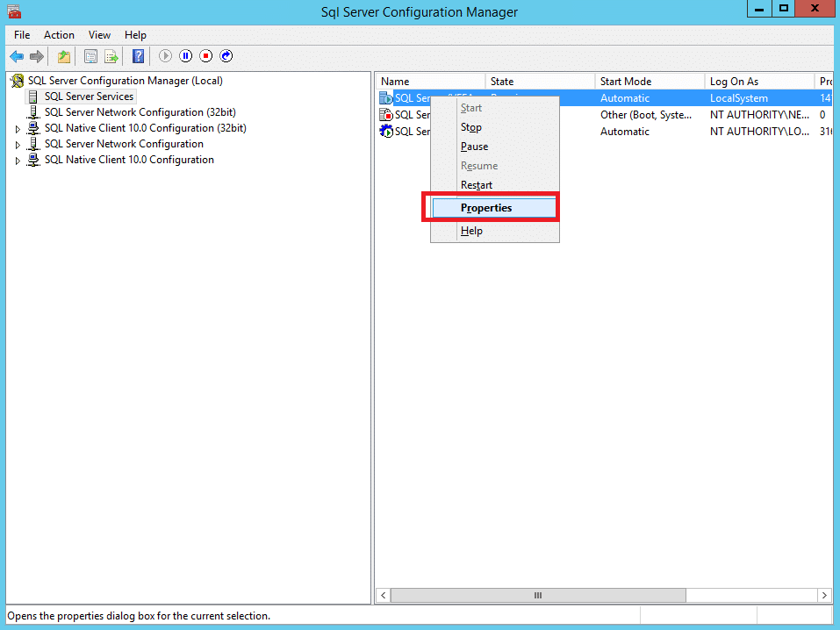Choose Pause from the context menu

click(x=495, y=147)
